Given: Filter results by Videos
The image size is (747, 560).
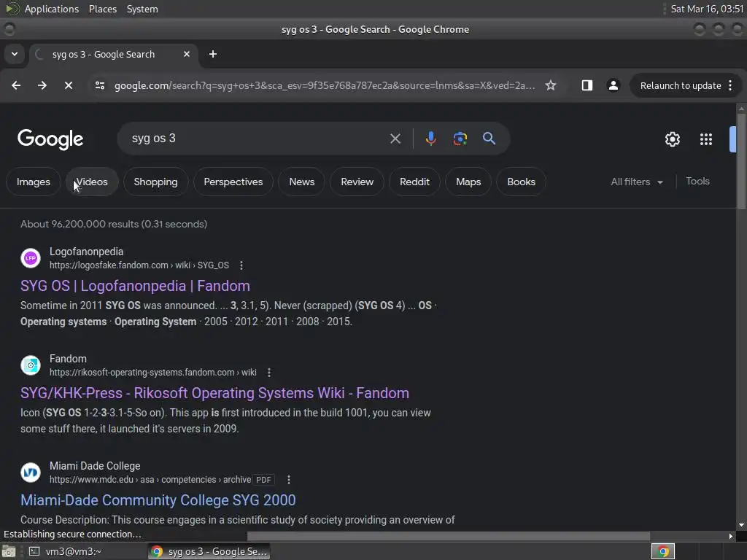Looking at the screenshot, I should [92, 182].
